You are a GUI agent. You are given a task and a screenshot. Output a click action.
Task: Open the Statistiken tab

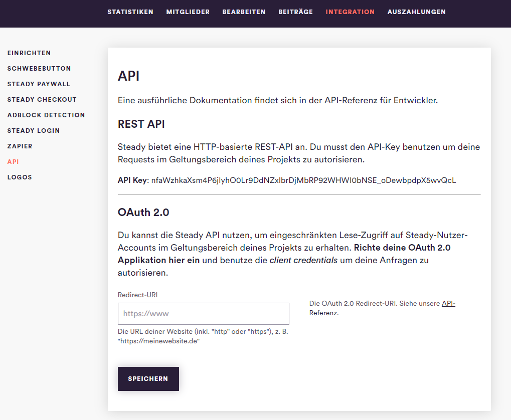130,12
